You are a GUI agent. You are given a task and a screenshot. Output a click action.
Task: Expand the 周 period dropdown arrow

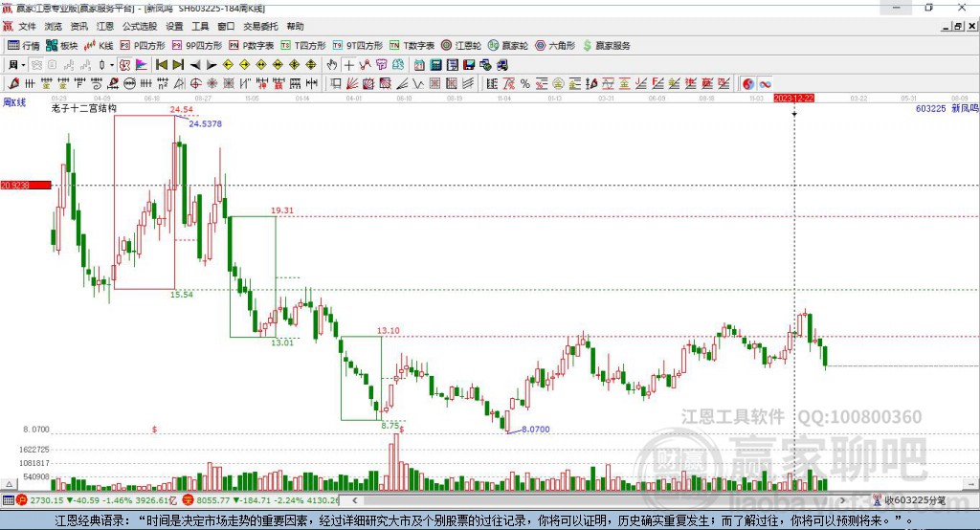tap(23, 65)
